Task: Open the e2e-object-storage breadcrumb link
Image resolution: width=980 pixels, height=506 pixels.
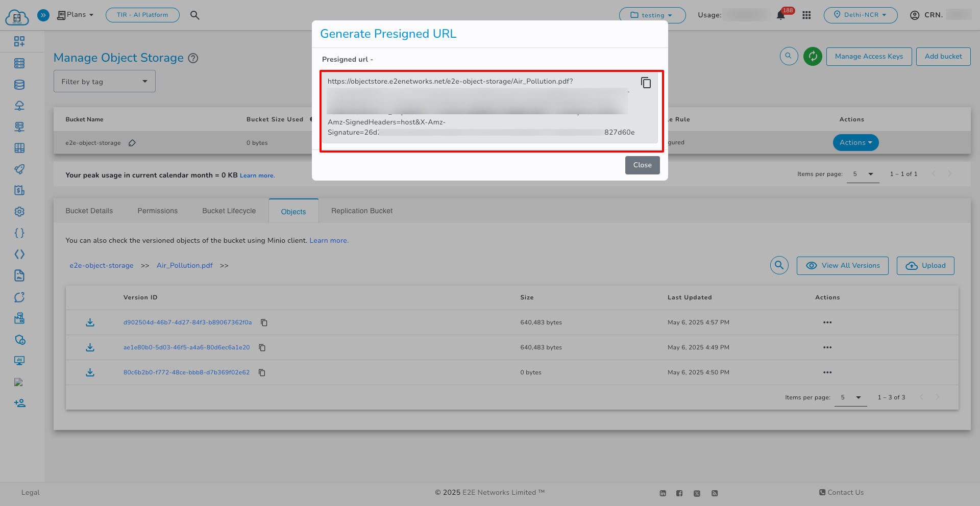Action: (102, 266)
